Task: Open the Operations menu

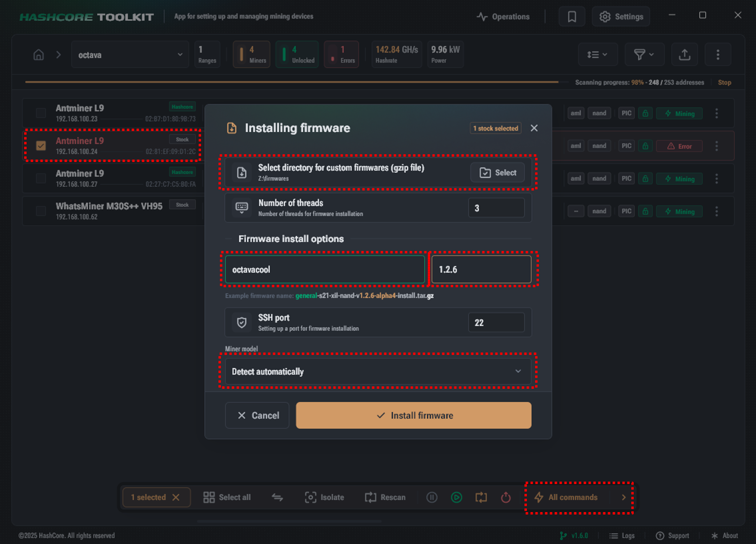Action: click(503, 17)
